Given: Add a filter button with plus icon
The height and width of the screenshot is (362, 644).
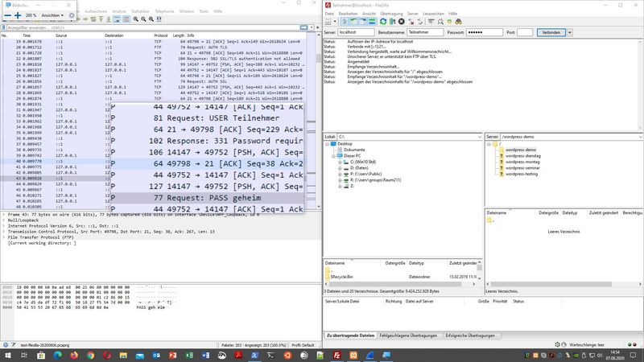Looking at the screenshot, I should 317,27.
